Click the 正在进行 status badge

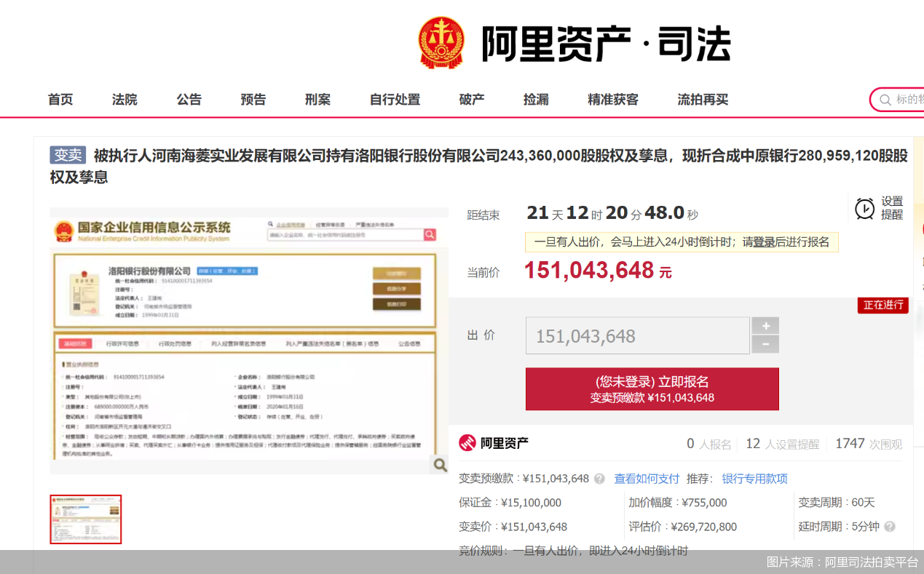tap(882, 306)
